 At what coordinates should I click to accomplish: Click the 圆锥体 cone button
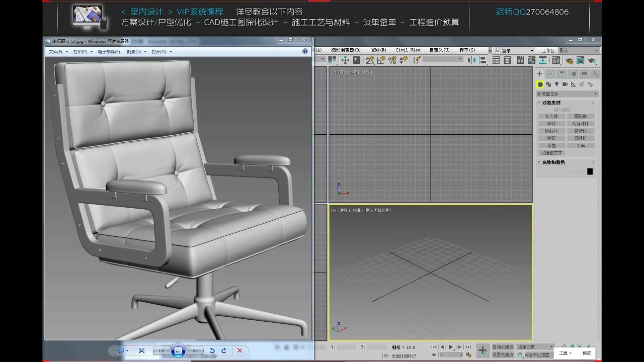point(581,116)
